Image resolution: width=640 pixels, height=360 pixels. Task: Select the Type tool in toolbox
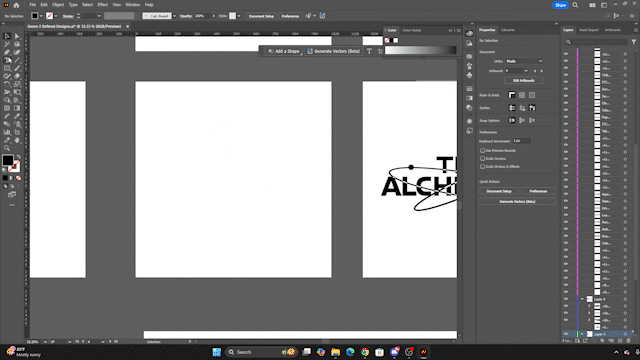(7, 60)
